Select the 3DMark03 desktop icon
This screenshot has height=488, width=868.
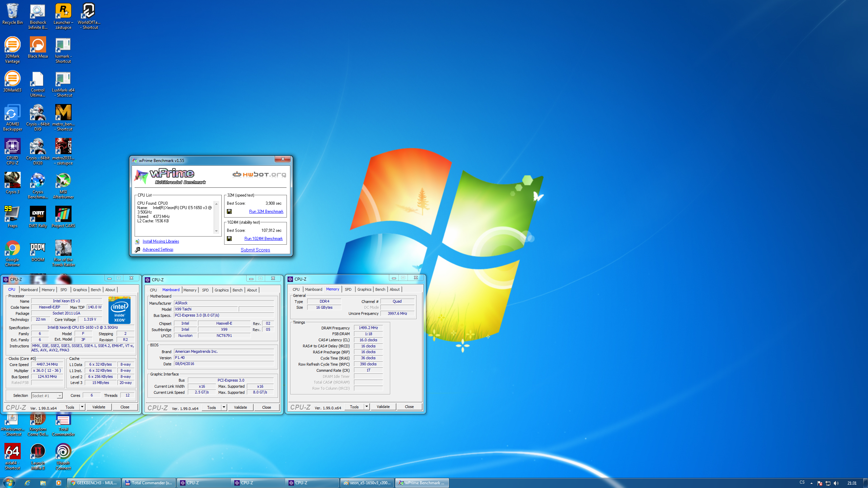tap(13, 81)
